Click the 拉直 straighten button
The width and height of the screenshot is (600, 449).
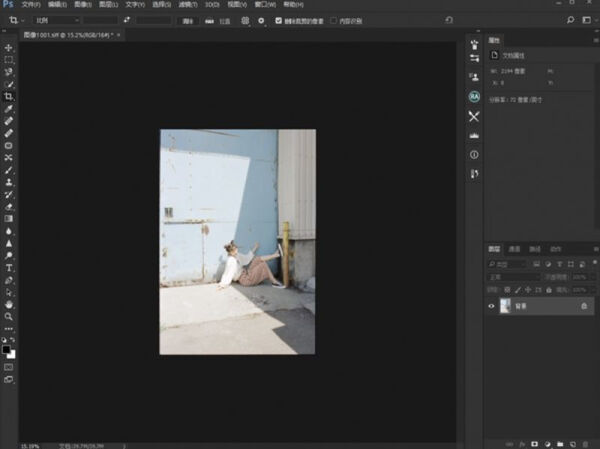216,19
